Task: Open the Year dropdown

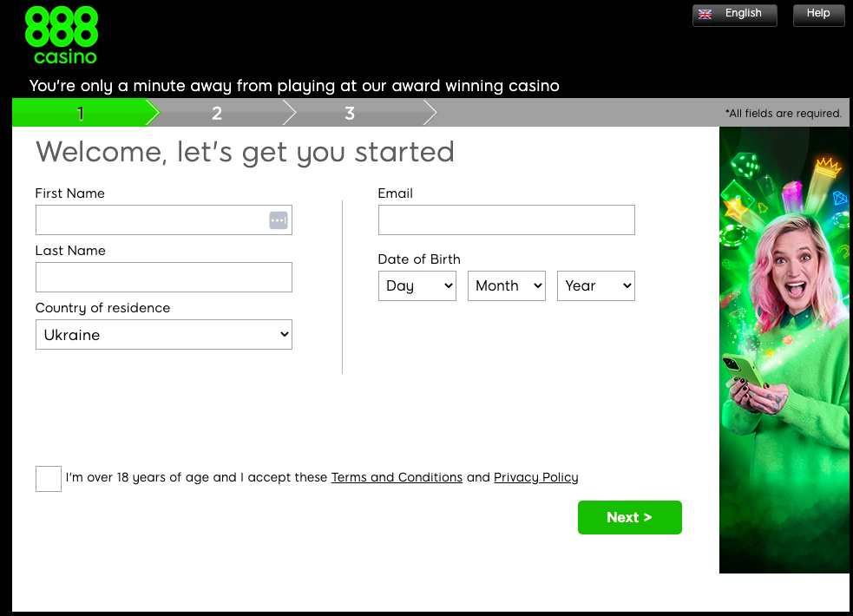Action: [595, 285]
